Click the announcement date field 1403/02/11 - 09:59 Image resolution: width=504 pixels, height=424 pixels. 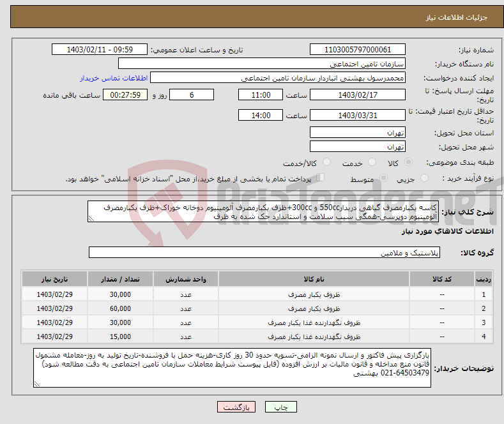99,49
